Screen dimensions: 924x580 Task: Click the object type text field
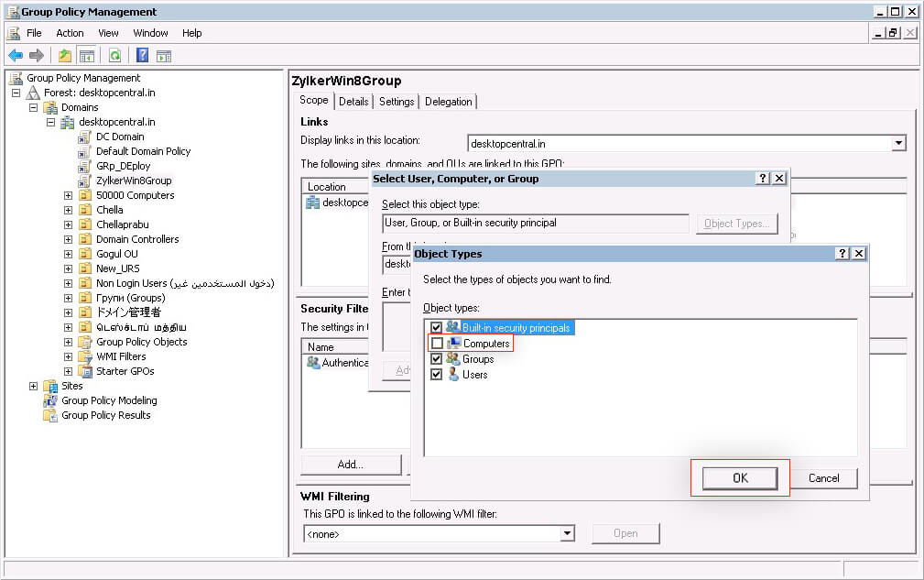point(535,223)
